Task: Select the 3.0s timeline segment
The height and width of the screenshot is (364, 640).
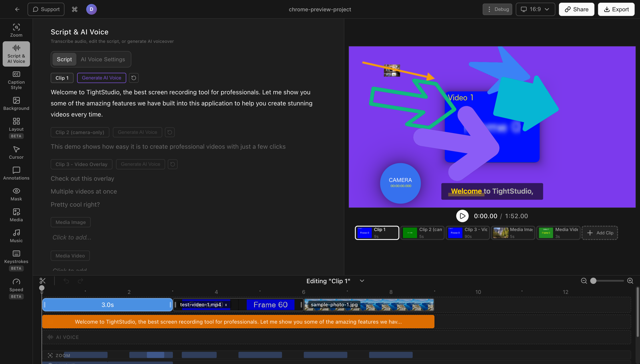Action: [107, 305]
